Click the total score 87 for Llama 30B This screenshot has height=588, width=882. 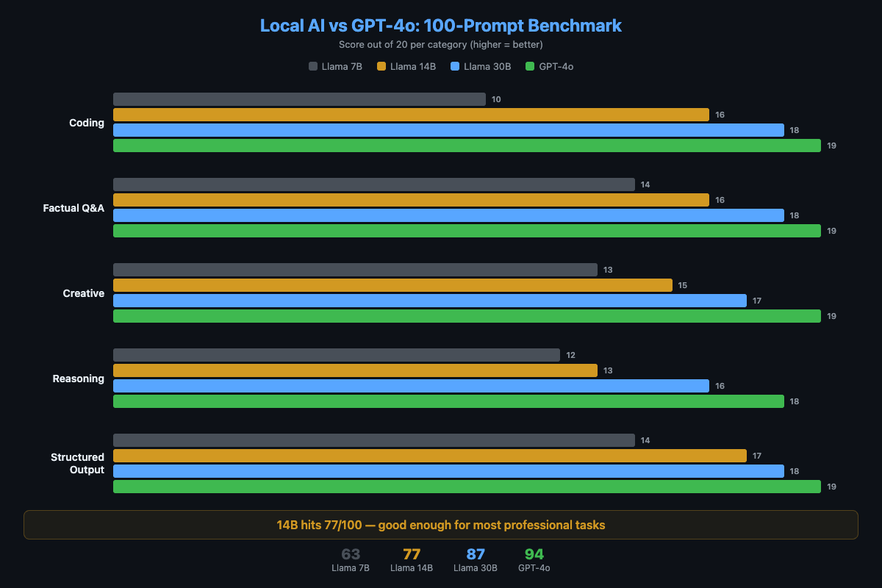(476, 554)
